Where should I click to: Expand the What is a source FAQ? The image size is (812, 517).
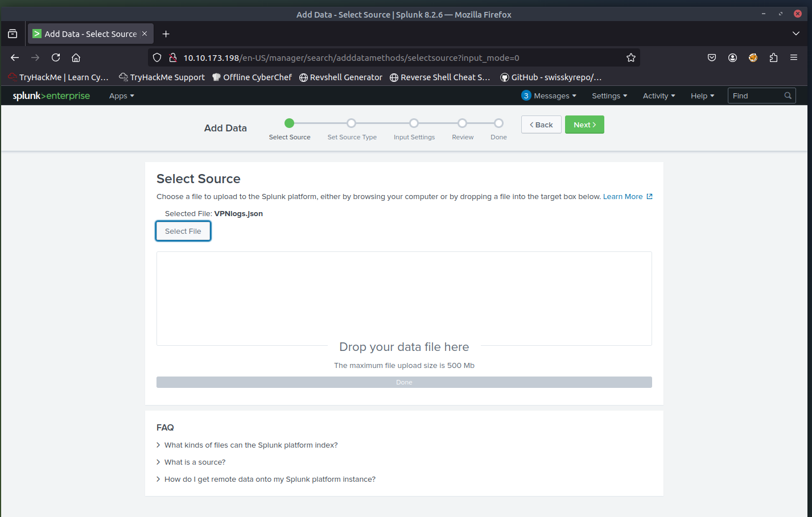(x=191, y=462)
